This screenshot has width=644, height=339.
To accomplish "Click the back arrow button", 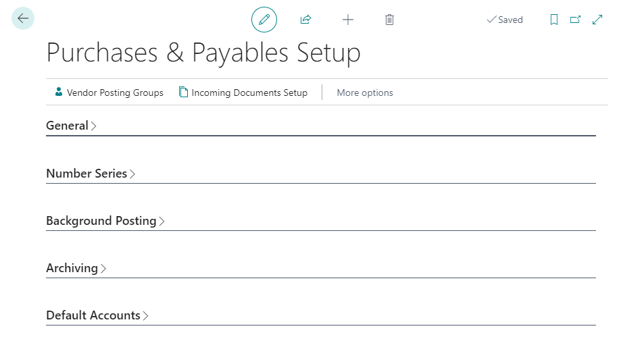I will 23,19.
